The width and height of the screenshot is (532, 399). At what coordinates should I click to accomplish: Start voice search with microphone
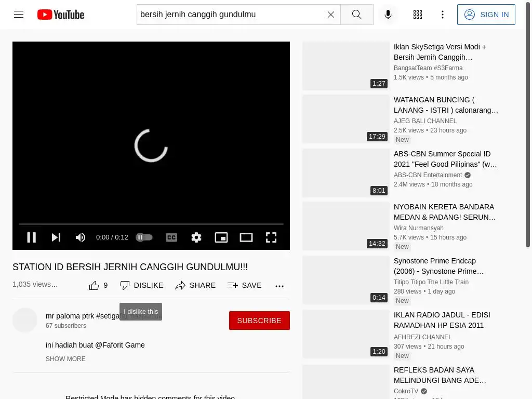coord(388,15)
